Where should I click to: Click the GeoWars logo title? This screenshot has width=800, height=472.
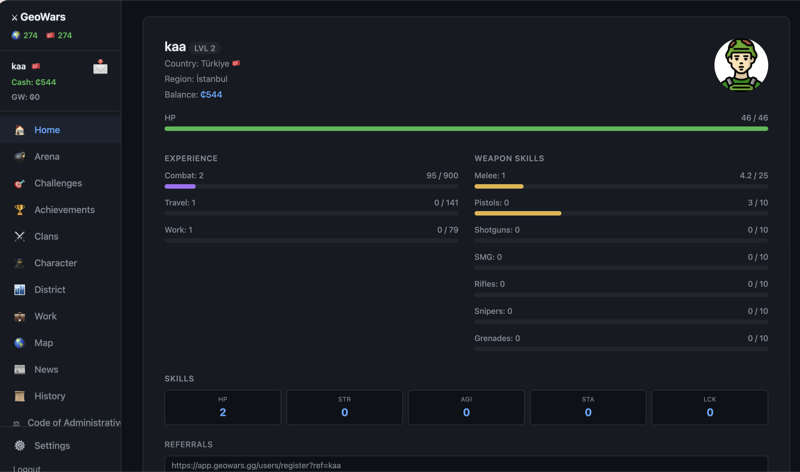tap(42, 17)
